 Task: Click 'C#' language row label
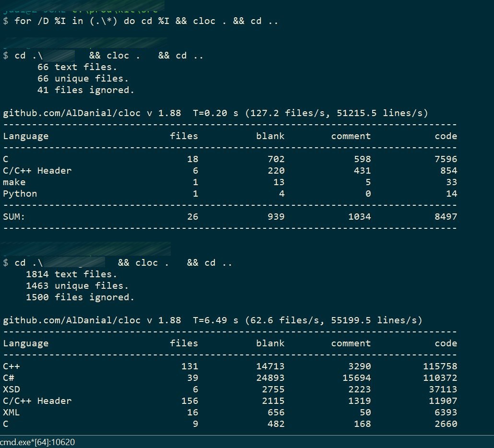9,378
